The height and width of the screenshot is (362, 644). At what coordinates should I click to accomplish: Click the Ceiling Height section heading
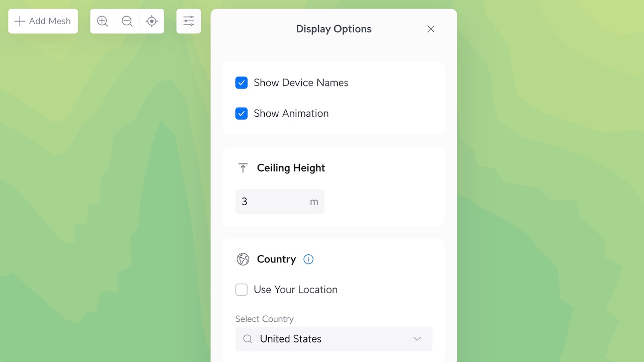point(291,168)
